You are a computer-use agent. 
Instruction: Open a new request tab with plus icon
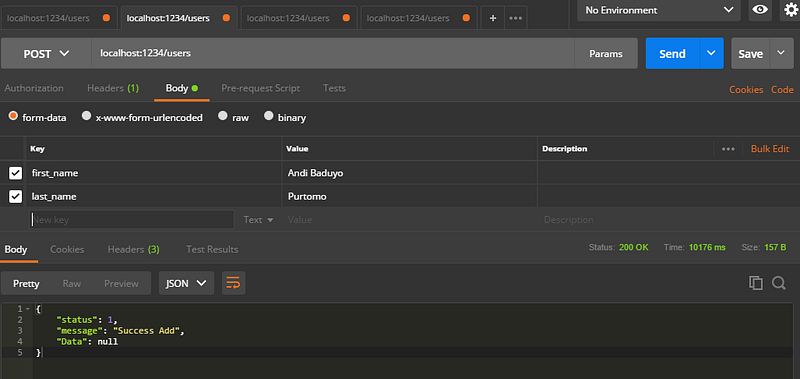pyautogui.click(x=493, y=18)
